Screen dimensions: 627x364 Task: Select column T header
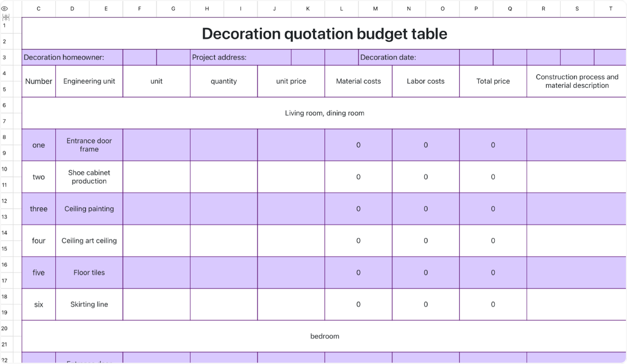click(x=610, y=8)
